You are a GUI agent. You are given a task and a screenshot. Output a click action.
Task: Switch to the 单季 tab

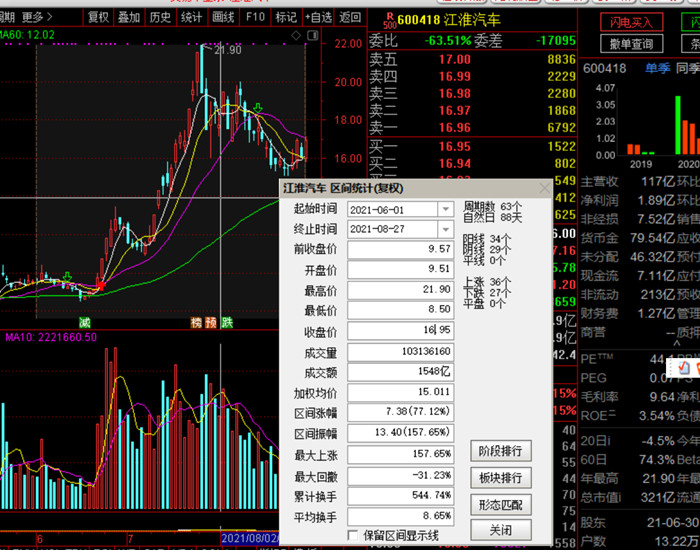[658, 68]
